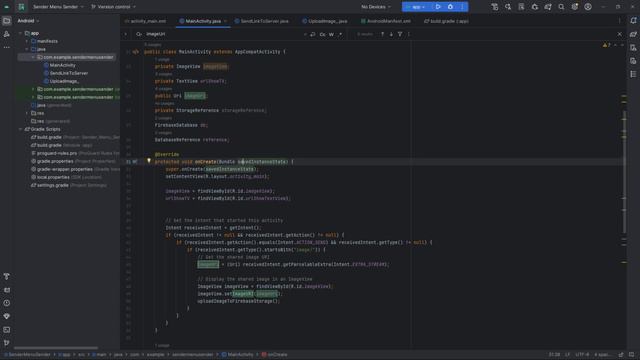Open the Version control dropdown
Image resolution: width=640 pixels, height=360 pixels.
[x=113, y=7]
